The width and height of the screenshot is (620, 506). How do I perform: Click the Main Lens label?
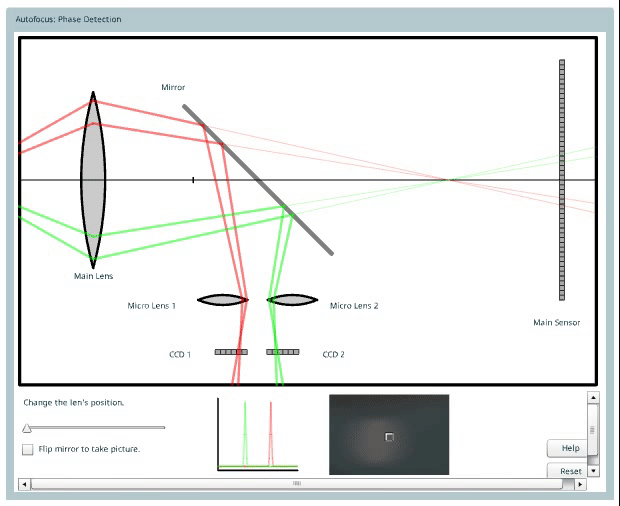[x=94, y=276]
